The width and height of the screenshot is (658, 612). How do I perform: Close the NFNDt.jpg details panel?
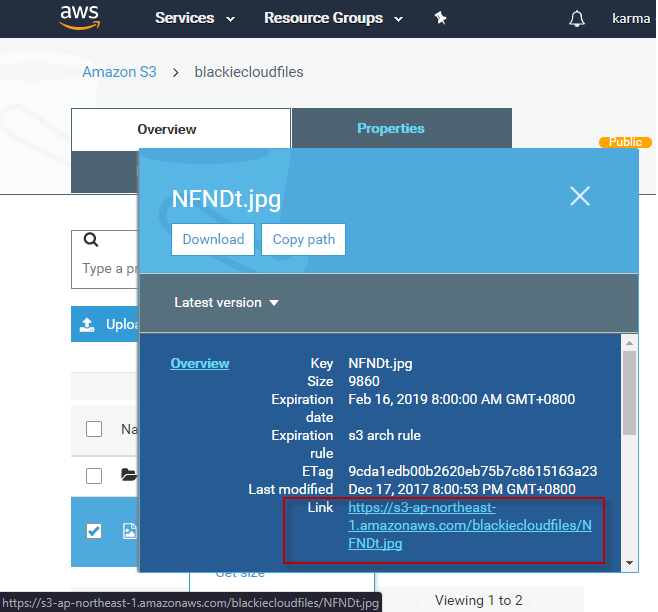[x=580, y=196]
